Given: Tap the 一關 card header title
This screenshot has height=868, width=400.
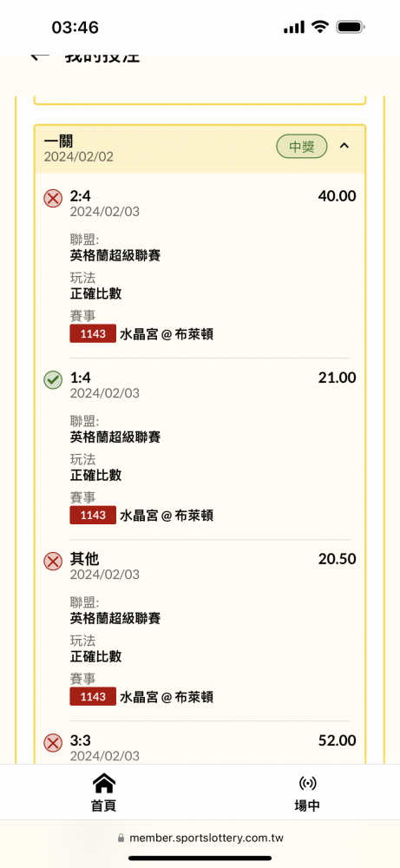Looking at the screenshot, I should pos(59,141).
